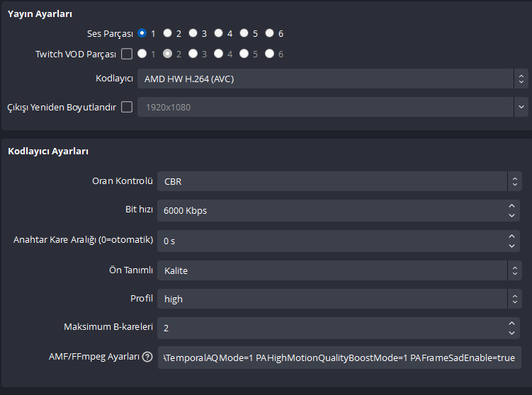
Task: Decrease Bit hızı with down arrow
Action: click(513, 214)
